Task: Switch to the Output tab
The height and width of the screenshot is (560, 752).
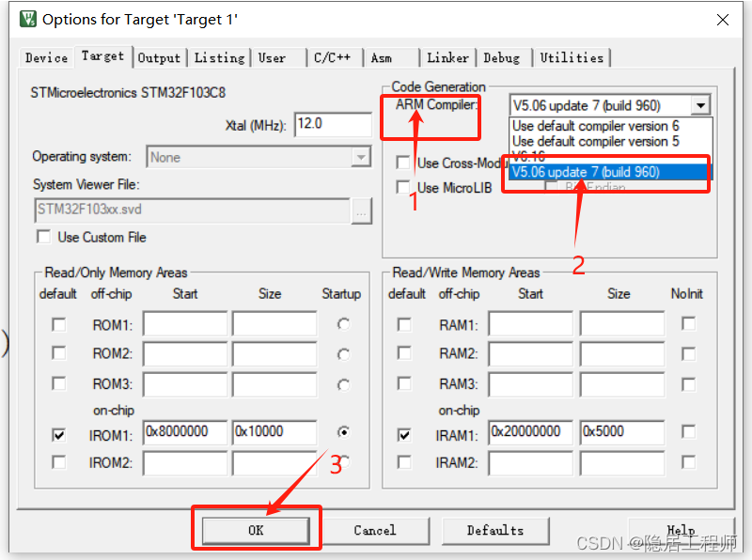Action: (x=159, y=58)
